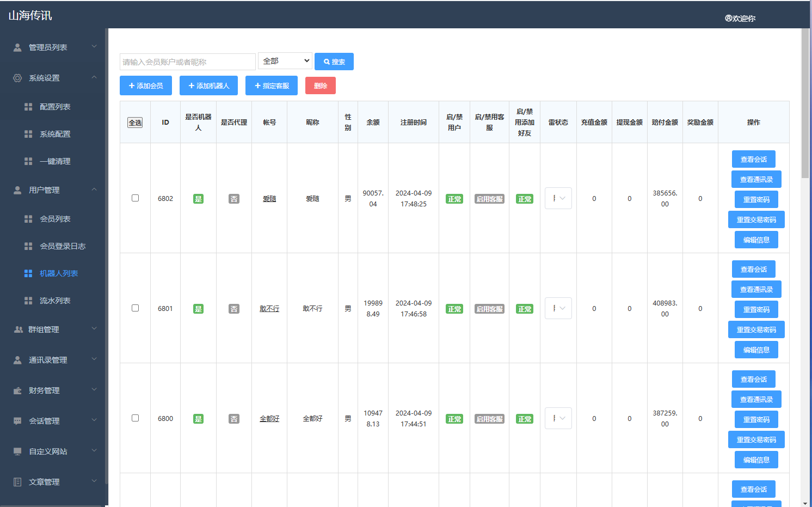This screenshot has height=507, width=812.
Task: Check the row checkbox for ID 6802
Action: 135,198
